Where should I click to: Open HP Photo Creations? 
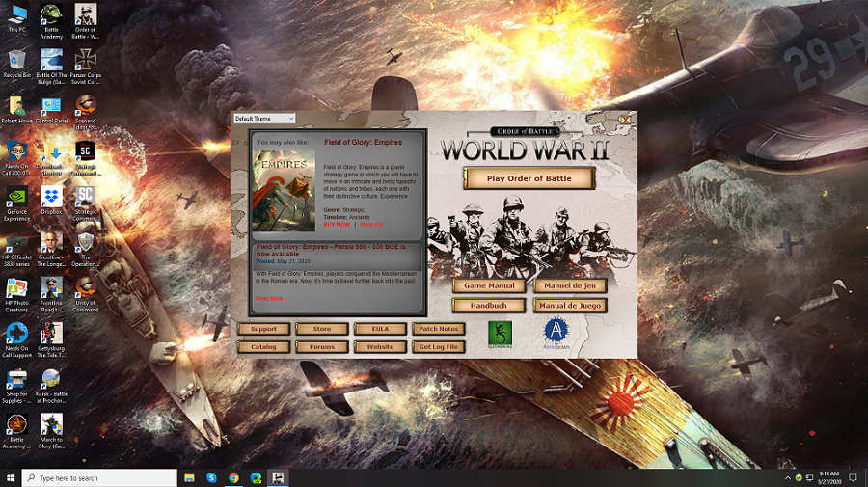coord(17,295)
